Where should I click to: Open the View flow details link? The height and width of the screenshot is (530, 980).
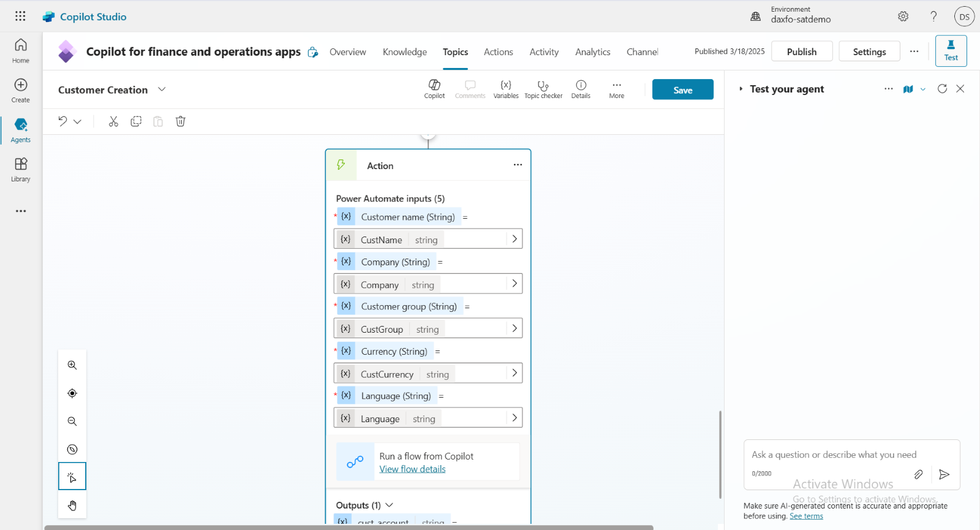click(x=412, y=469)
